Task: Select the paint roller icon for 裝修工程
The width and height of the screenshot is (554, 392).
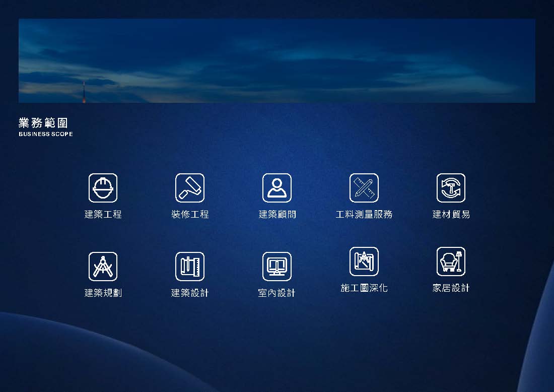Action: tap(190, 188)
